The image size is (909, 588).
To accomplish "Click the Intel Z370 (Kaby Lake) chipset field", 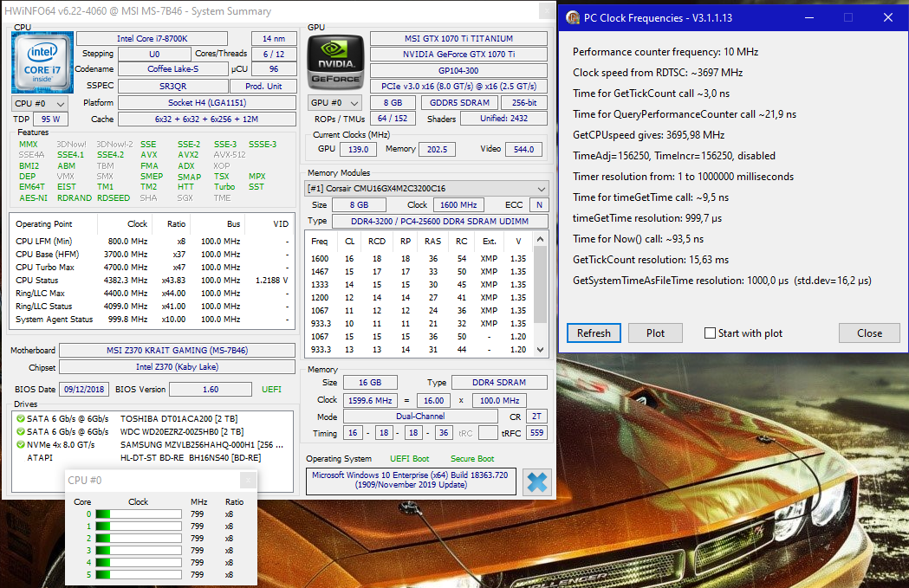I will [178, 366].
